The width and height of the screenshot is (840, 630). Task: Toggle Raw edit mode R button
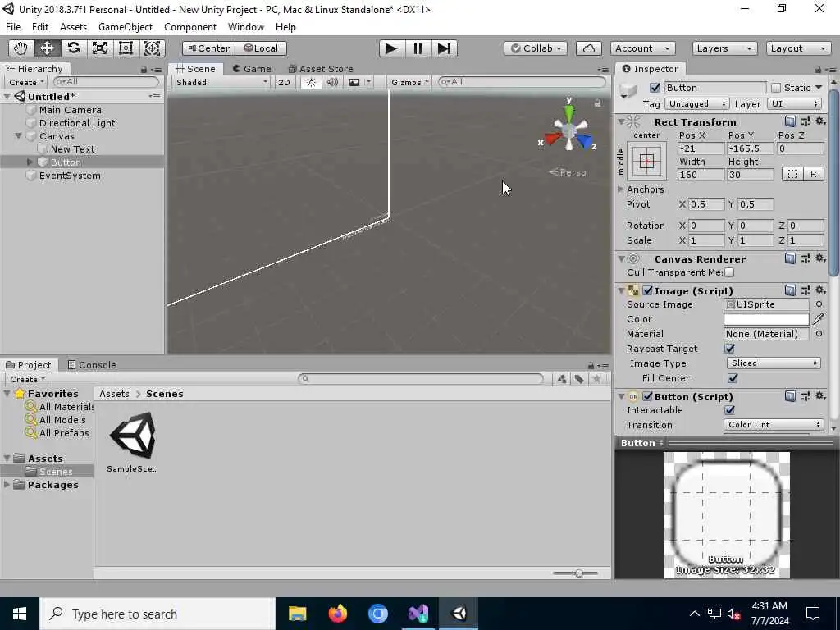[813, 174]
